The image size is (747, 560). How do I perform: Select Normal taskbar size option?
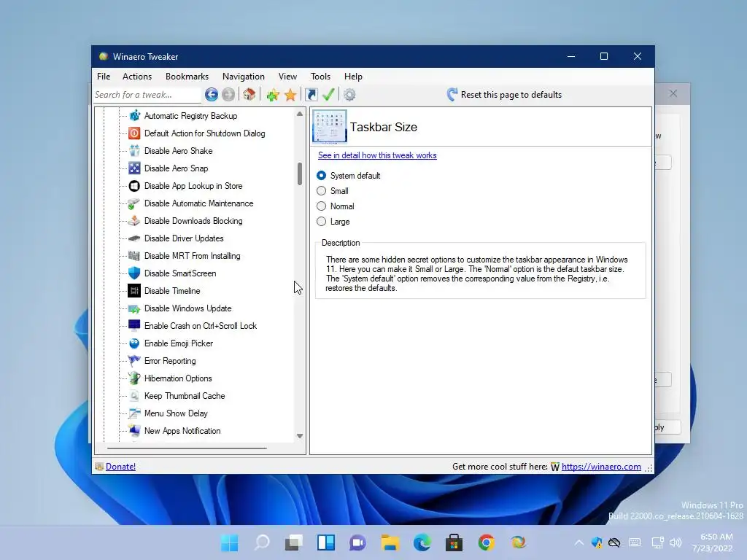(336, 206)
